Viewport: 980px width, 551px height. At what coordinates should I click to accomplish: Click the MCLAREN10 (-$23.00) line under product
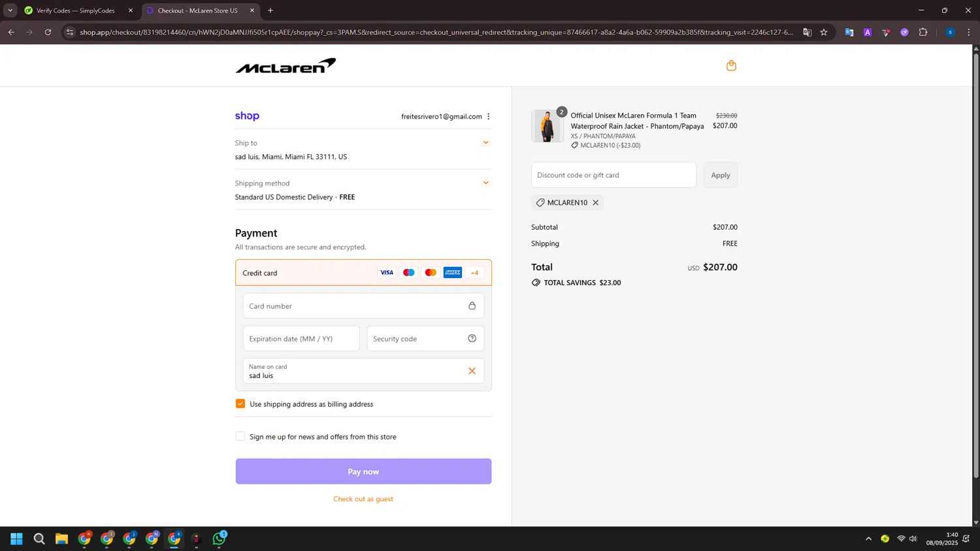coord(606,146)
